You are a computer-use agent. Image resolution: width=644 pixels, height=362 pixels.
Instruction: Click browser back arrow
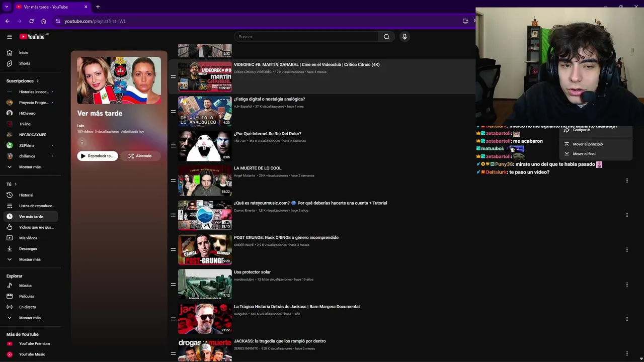point(7,21)
